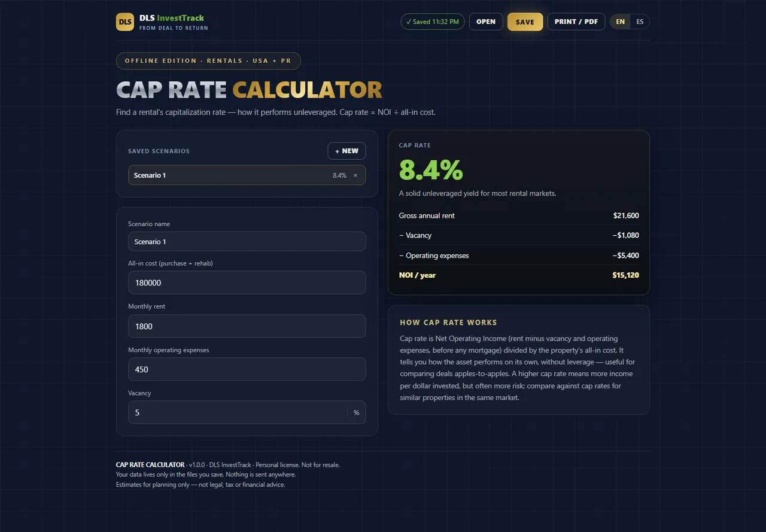Click the Monthly rent field showing 1800
The width and height of the screenshot is (766, 532).
coord(247,326)
